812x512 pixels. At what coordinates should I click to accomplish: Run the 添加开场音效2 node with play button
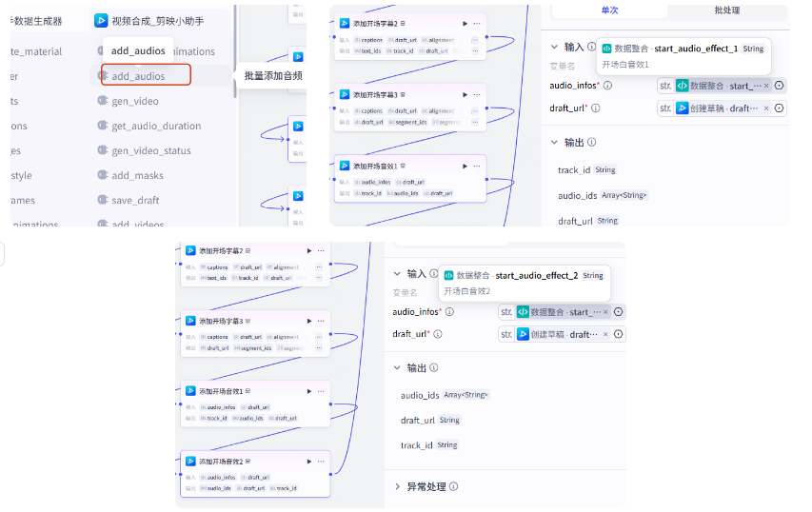pyautogui.click(x=309, y=462)
